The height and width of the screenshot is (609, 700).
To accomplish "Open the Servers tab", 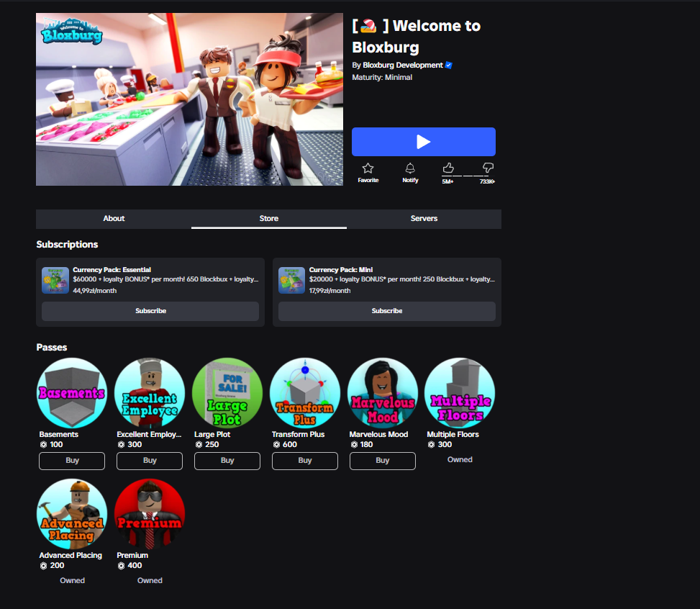I will click(x=424, y=219).
